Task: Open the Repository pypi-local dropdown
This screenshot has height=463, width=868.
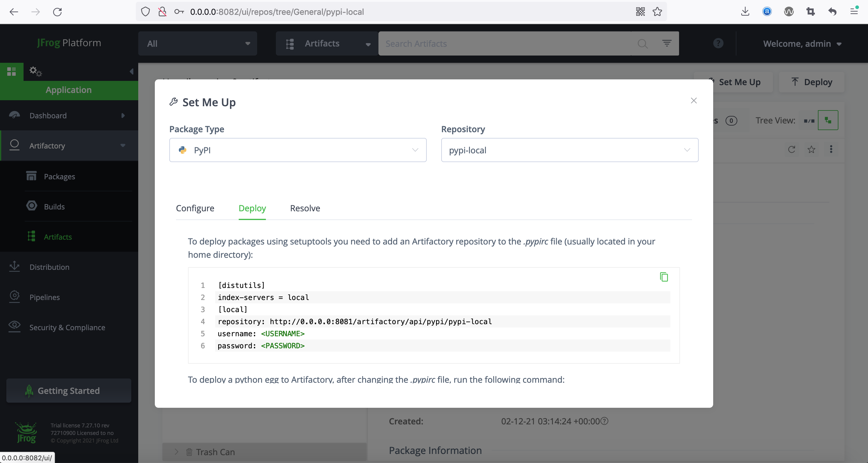Action: pos(570,150)
